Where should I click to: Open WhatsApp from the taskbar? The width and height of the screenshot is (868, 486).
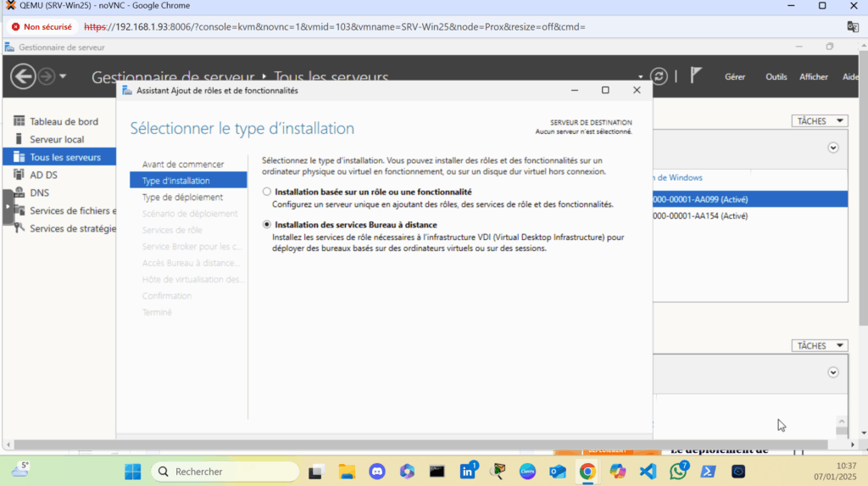[x=678, y=472]
